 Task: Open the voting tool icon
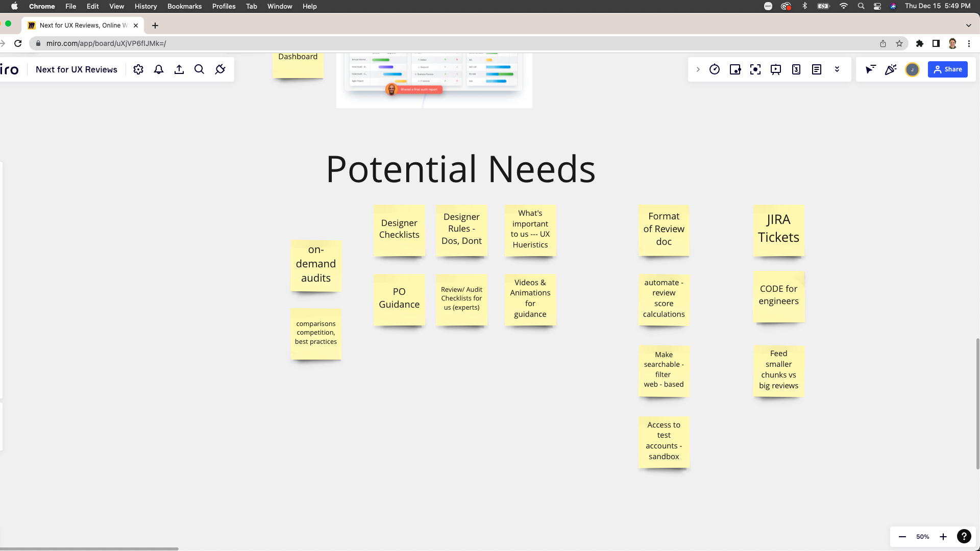point(735,69)
